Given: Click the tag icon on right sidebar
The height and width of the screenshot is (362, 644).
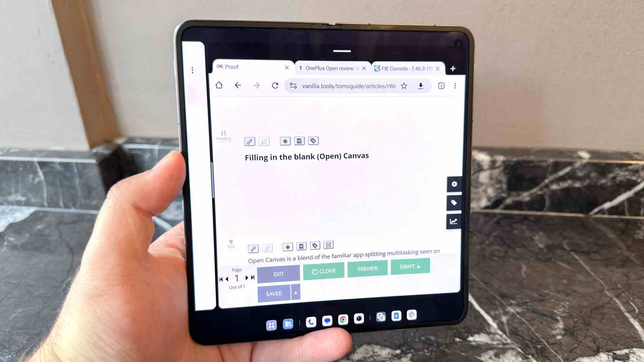Looking at the screenshot, I should [454, 203].
